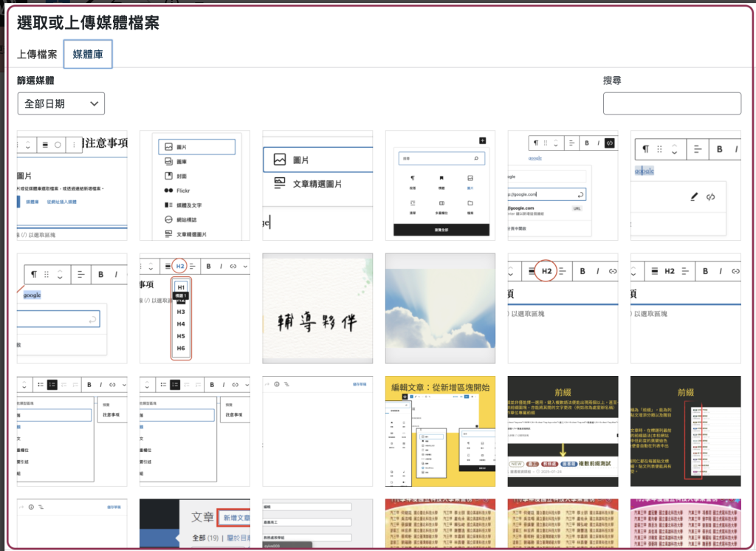The width and height of the screenshot is (756, 551).
Task: Choose thumbnail with google text and empty link box
Action: (72, 308)
